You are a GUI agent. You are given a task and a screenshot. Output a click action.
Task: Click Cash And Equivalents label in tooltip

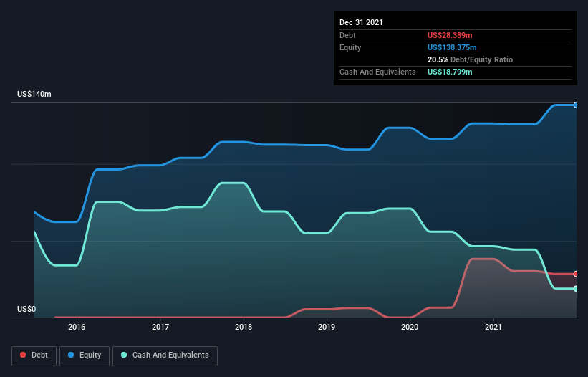pos(377,72)
